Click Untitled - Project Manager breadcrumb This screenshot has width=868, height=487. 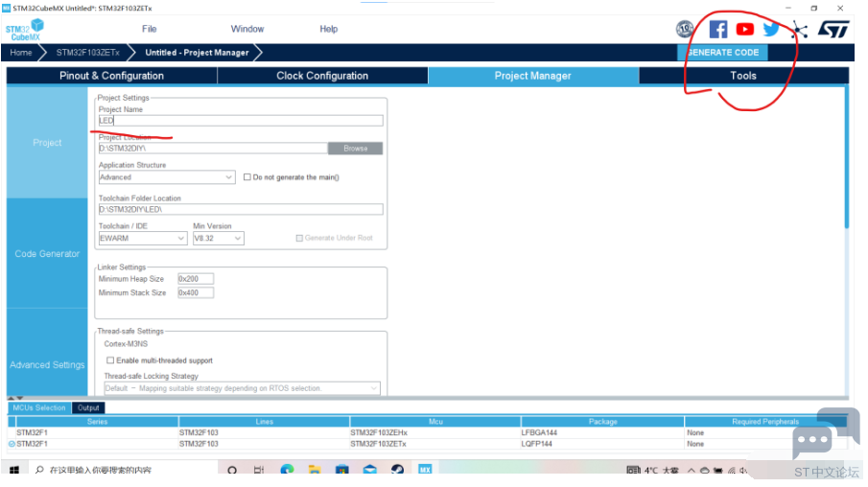click(197, 53)
